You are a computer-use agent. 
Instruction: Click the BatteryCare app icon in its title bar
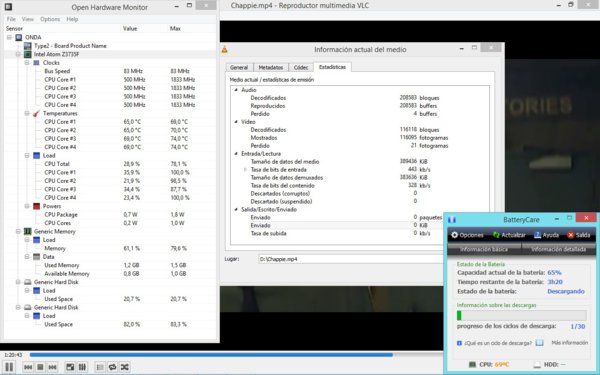pos(452,220)
